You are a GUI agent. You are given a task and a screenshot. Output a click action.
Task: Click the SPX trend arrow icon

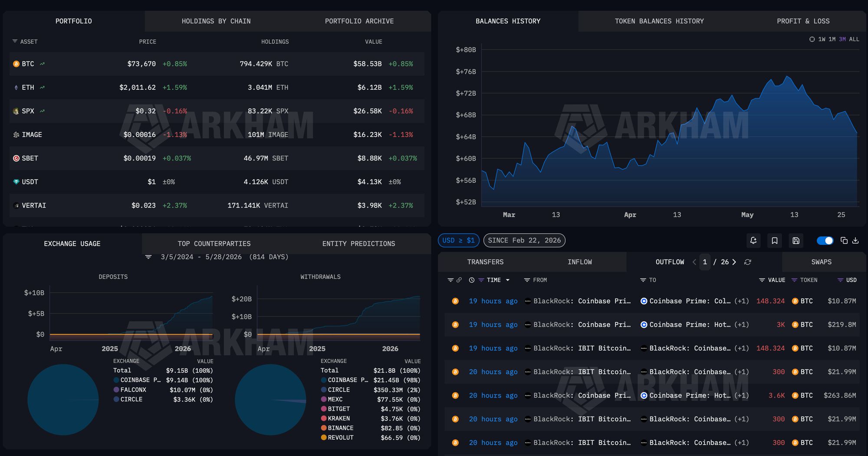pos(42,111)
